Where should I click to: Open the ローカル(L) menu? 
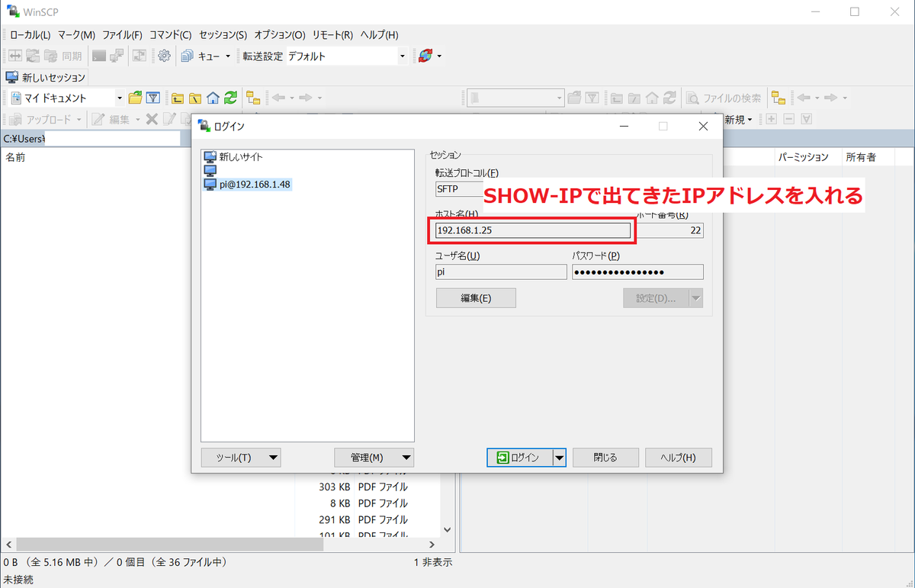(x=30, y=35)
